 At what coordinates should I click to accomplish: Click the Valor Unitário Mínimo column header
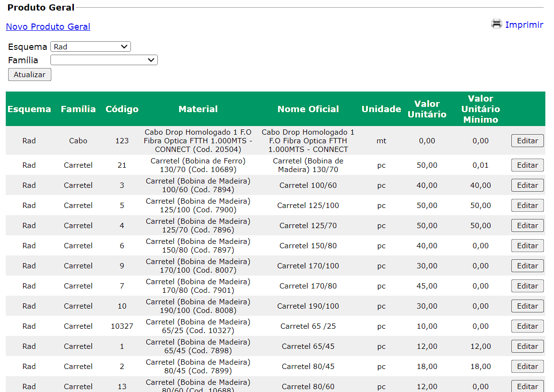[480, 109]
